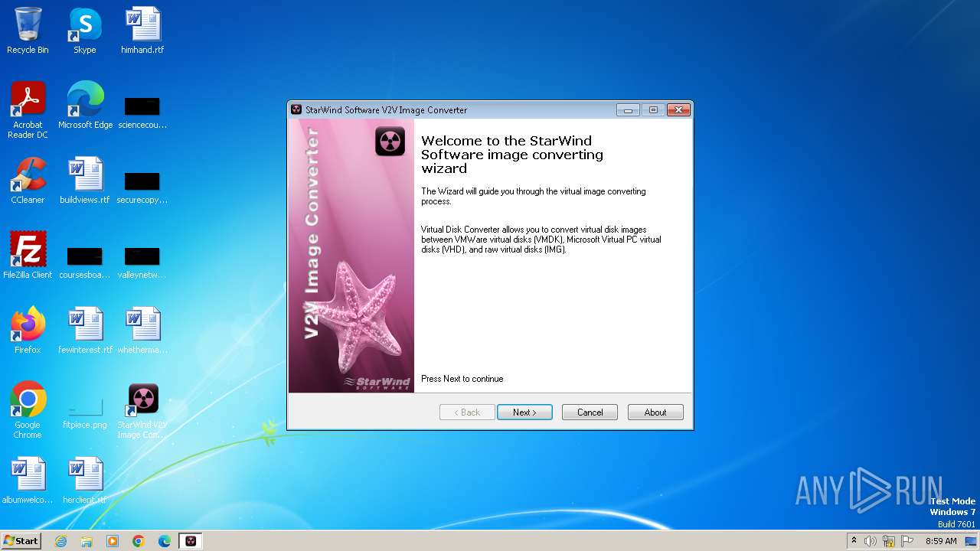
Task: Open Windows Explorer folder in taskbar
Action: point(87,541)
